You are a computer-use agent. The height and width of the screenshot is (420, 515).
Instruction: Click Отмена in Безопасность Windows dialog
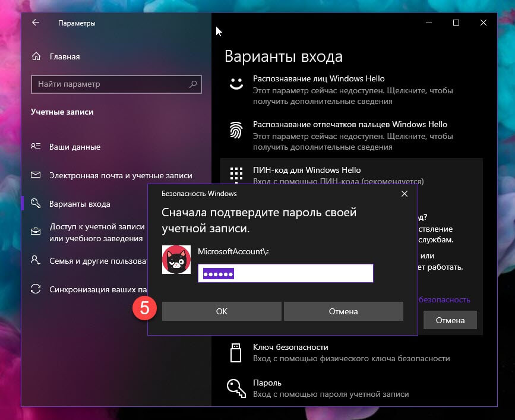tap(343, 311)
